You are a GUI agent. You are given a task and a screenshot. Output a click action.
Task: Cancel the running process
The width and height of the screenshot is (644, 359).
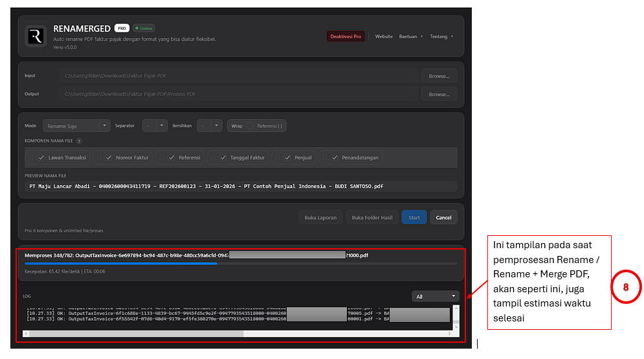(443, 218)
